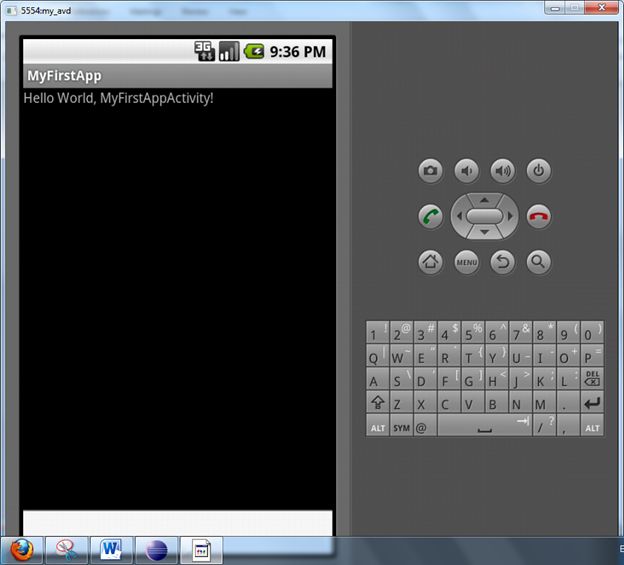Open Microsoft Word from the taskbar

(x=111, y=550)
